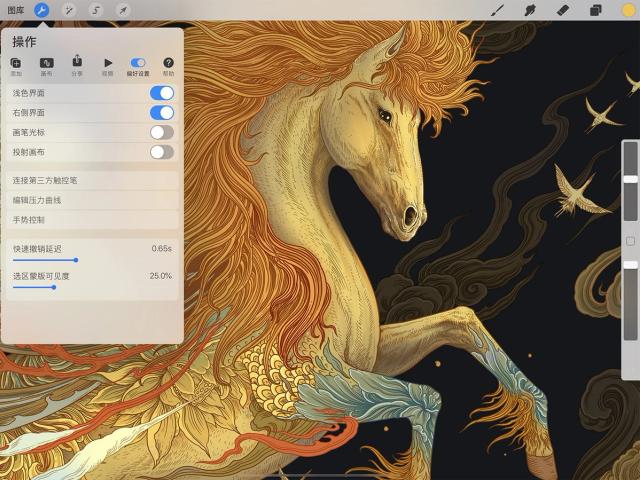Click the 25.0% visibility value
This screenshot has width=640, height=480.
click(160, 276)
